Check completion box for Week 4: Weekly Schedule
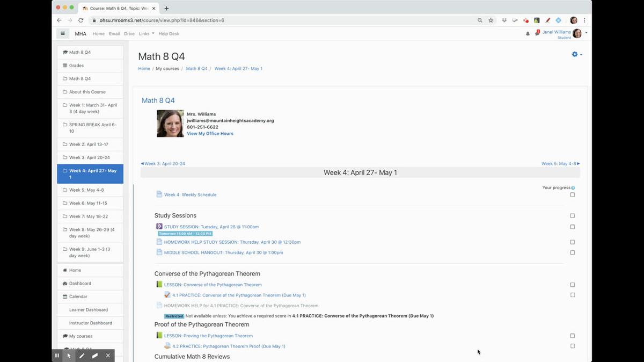 click(x=573, y=194)
